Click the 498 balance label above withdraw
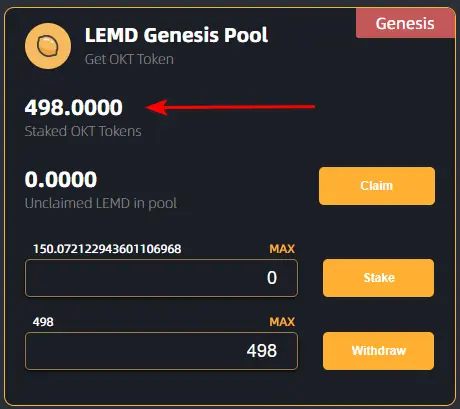The height and width of the screenshot is (409, 460). [x=43, y=322]
